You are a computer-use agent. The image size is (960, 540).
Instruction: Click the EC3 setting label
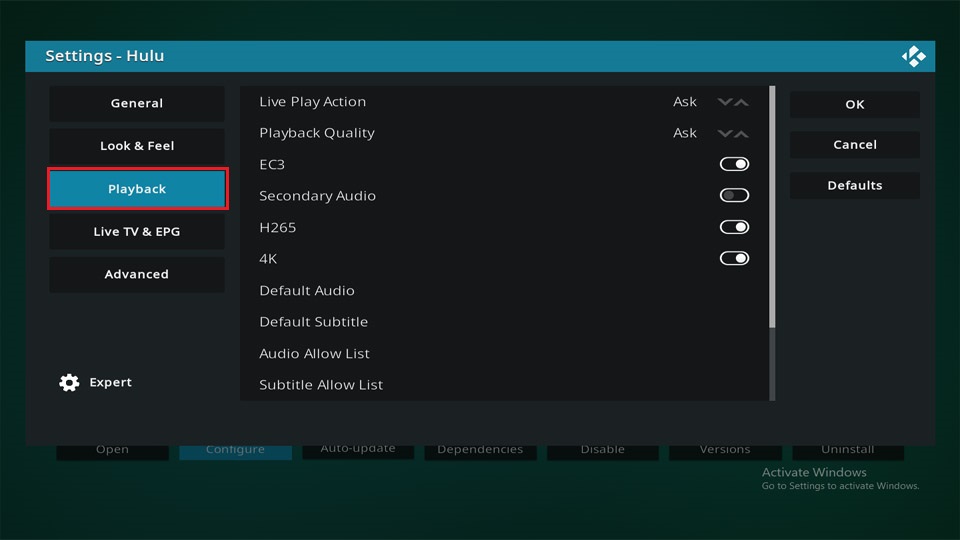tap(272, 164)
